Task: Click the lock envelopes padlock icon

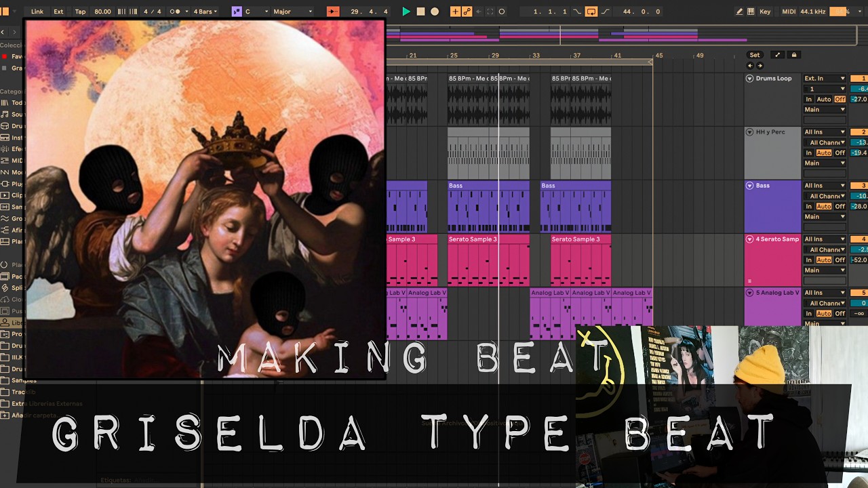Action: (794, 55)
